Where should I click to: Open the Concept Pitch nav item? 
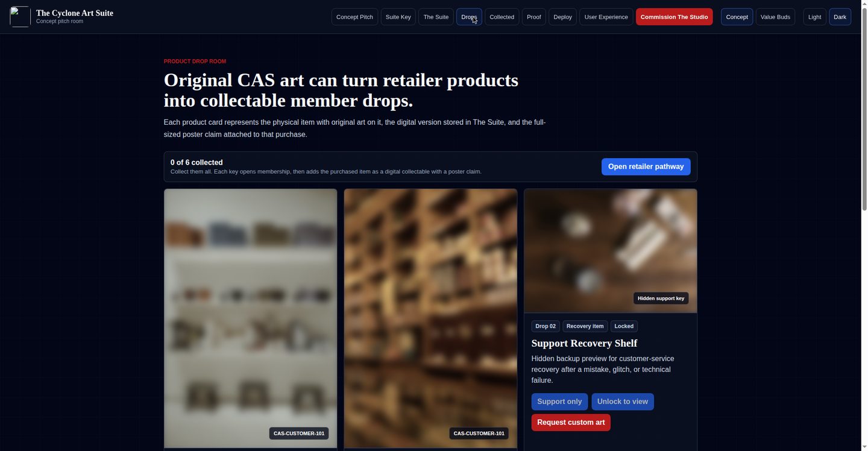(x=354, y=17)
